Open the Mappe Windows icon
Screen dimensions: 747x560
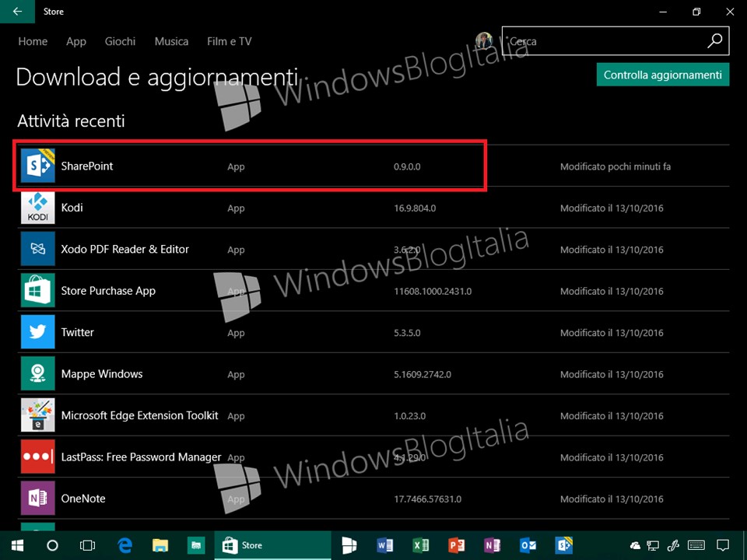pos(37,374)
